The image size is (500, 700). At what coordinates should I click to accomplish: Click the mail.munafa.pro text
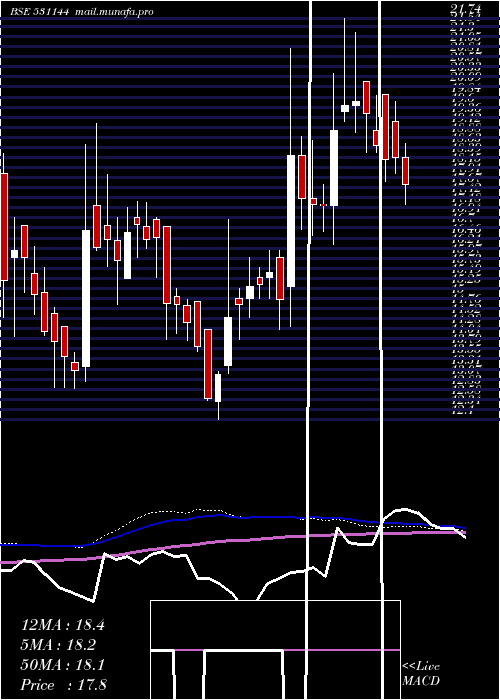(x=113, y=12)
